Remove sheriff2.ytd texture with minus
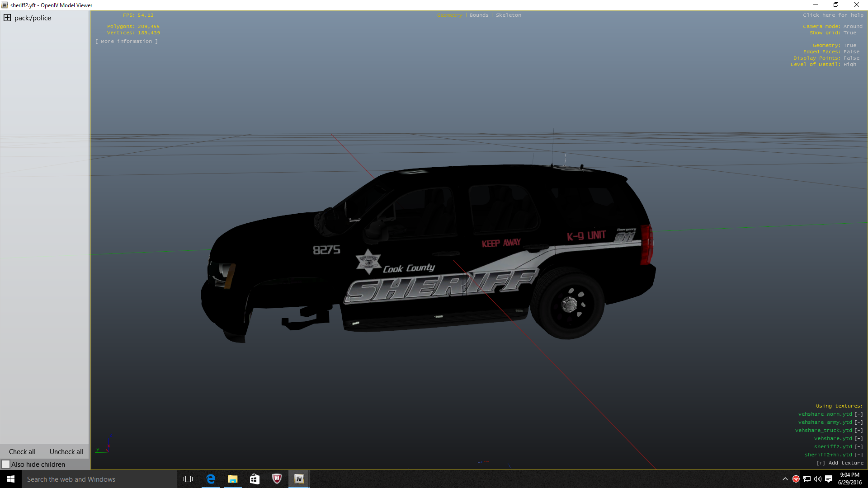The width and height of the screenshot is (868, 488). click(x=859, y=447)
